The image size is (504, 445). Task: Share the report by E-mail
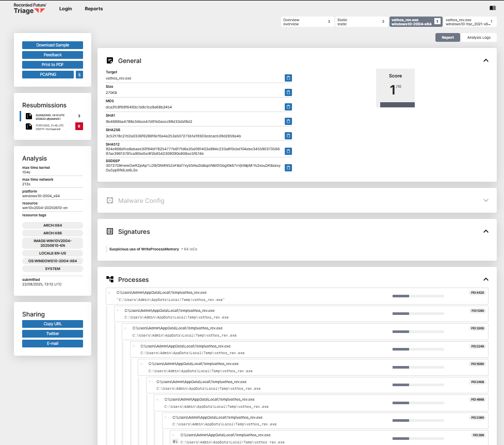[x=53, y=344]
